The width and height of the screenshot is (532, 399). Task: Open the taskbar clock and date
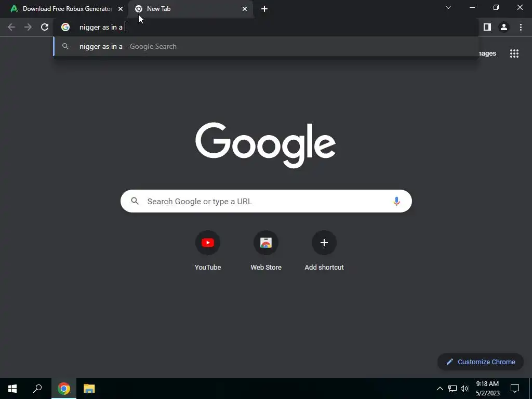tap(487, 389)
